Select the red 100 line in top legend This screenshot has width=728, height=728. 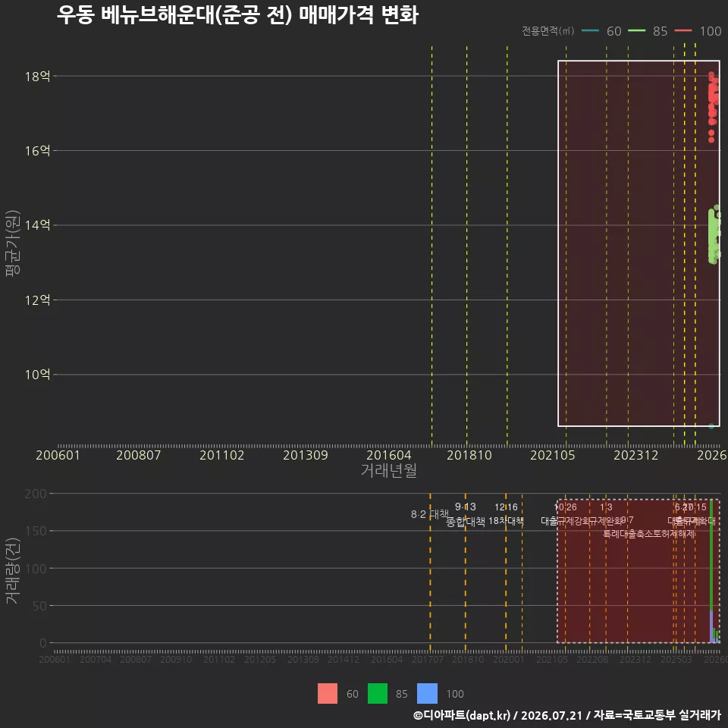[x=683, y=30]
